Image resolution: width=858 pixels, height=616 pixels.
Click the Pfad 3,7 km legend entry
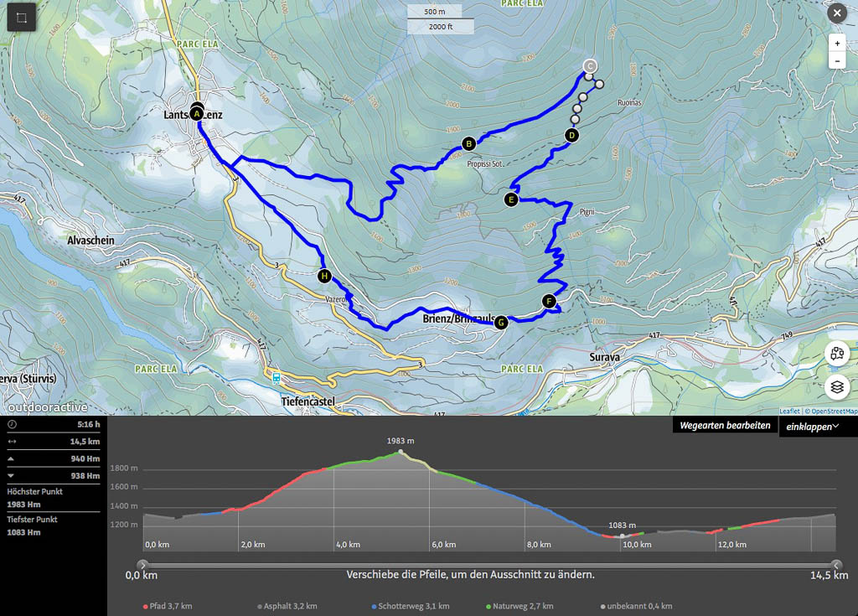pyautogui.click(x=167, y=606)
